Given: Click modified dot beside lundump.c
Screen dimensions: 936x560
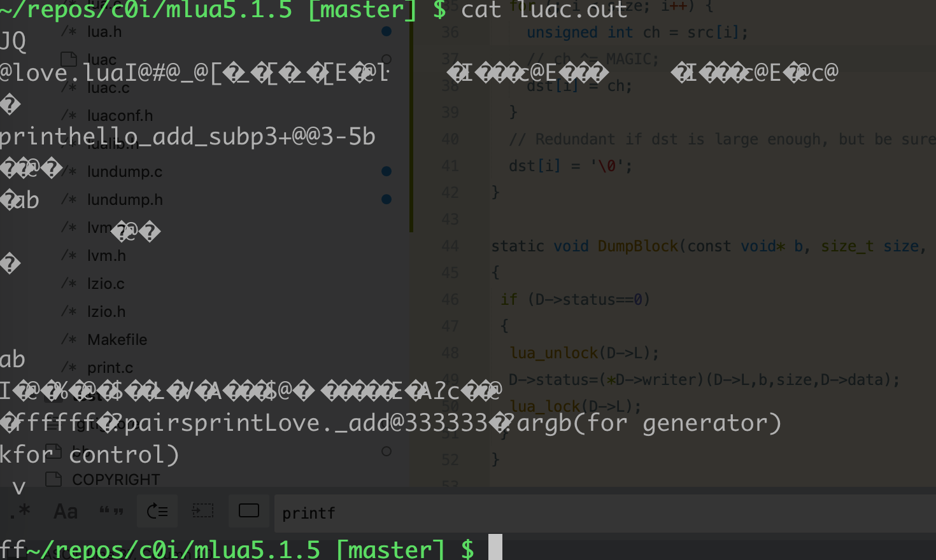Looking at the screenshot, I should (x=386, y=171).
